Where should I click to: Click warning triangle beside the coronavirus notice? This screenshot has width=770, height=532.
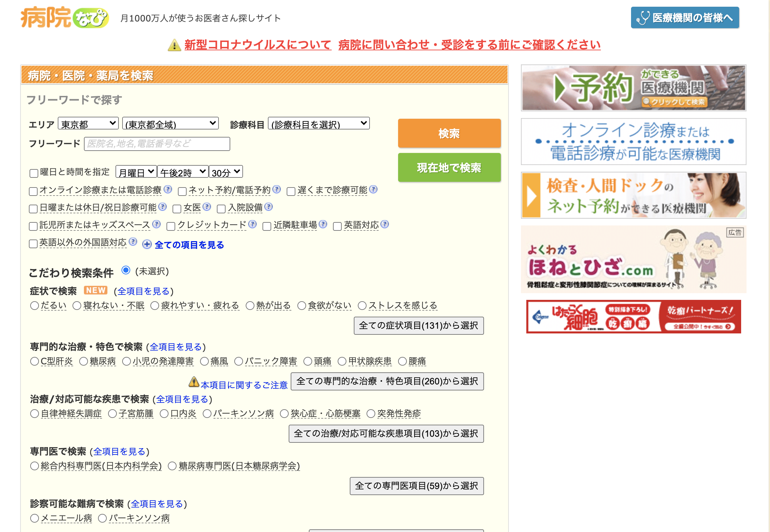coord(175,45)
